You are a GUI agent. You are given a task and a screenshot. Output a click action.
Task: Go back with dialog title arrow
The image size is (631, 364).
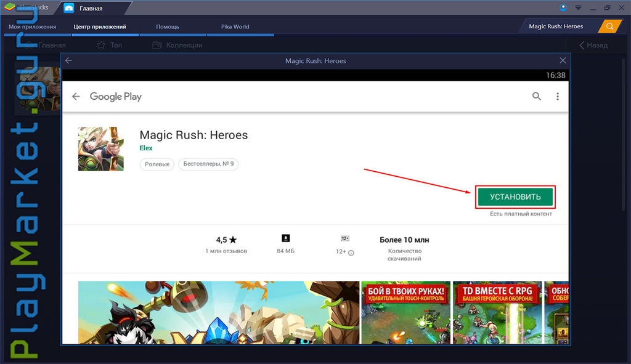(x=69, y=60)
